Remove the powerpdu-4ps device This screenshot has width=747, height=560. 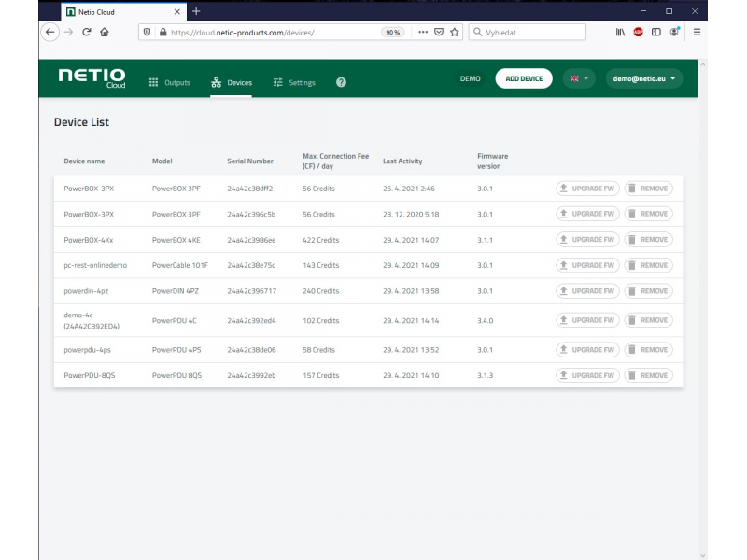(648, 349)
